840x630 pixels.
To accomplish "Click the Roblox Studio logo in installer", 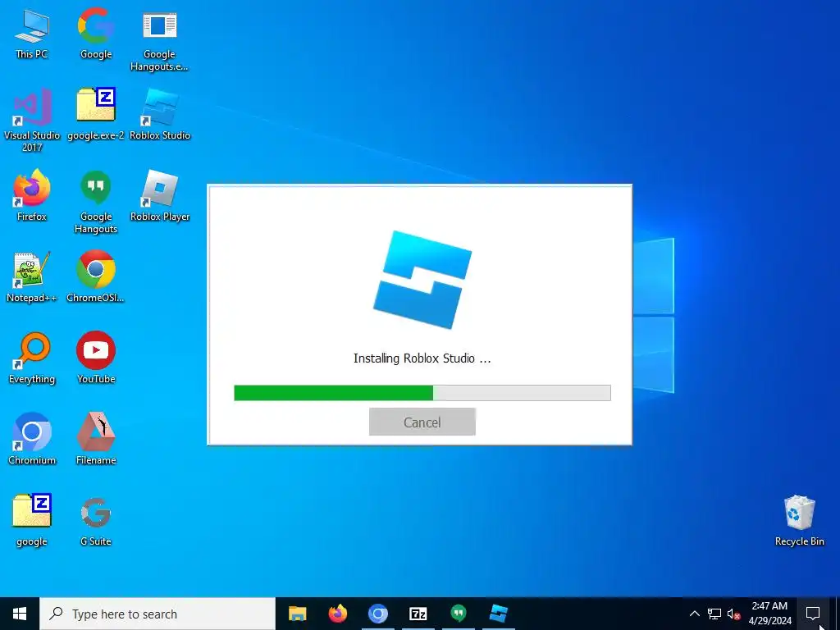I will point(422,280).
